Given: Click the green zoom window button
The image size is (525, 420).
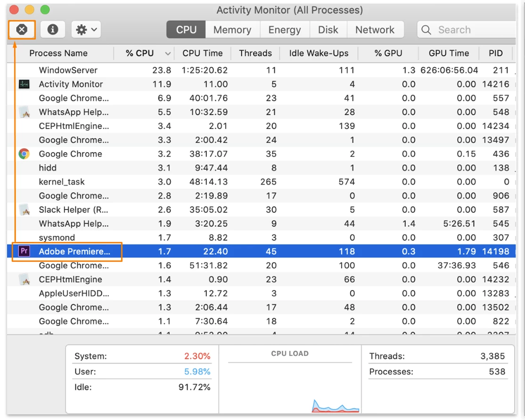Looking at the screenshot, I should tap(45, 10).
